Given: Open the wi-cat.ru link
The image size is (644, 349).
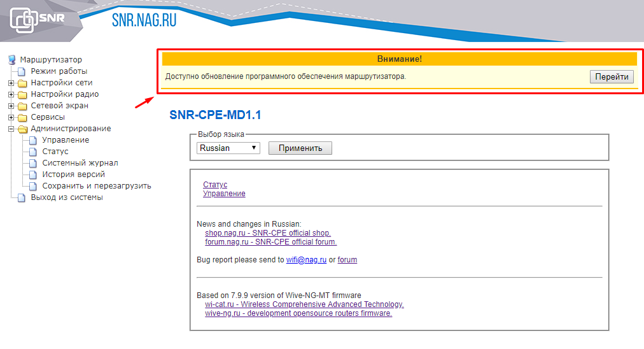Looking at the screenshot, I should tap(304, 304).
